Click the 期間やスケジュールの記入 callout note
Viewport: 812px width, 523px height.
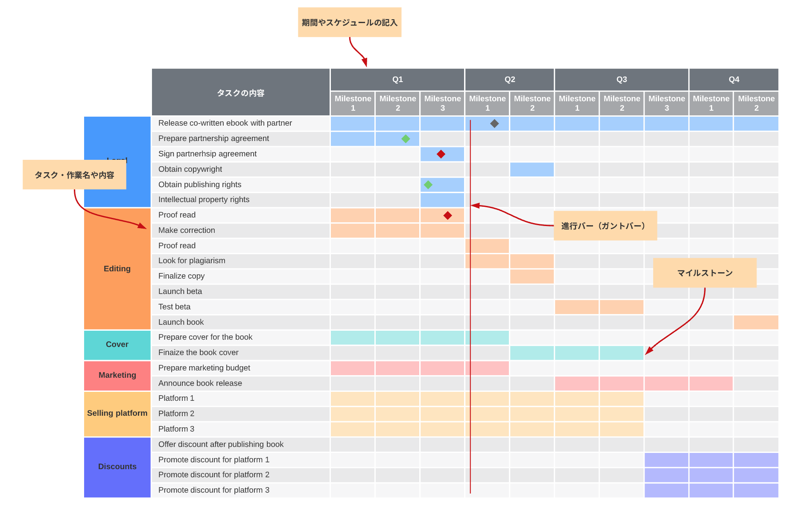tap(349, 22)
